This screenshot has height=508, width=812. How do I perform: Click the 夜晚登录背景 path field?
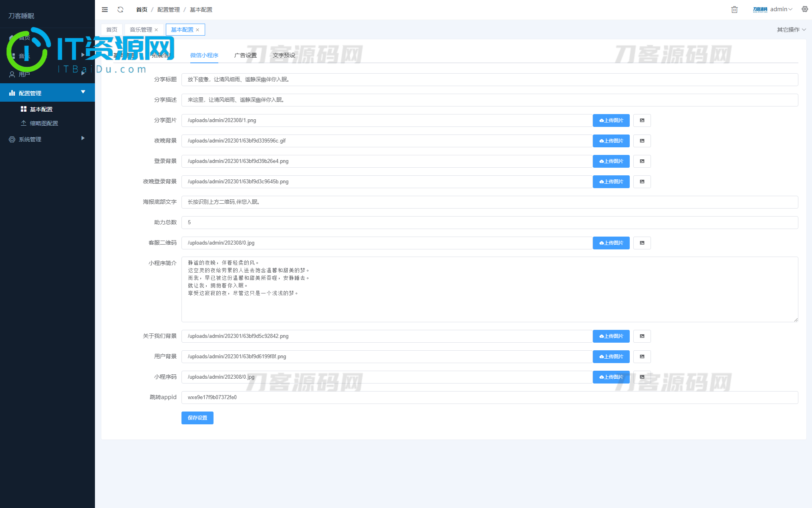[x=387, y=182]
